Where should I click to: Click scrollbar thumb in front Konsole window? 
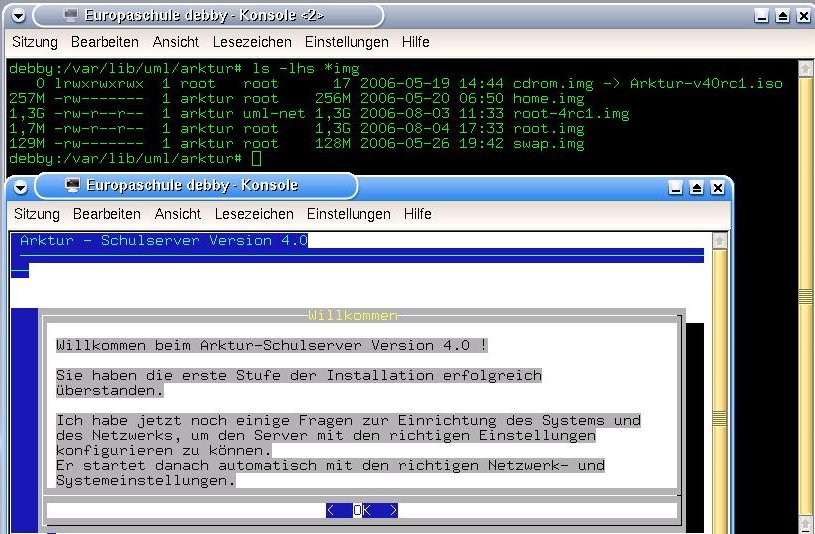click(x=719, y=419)
